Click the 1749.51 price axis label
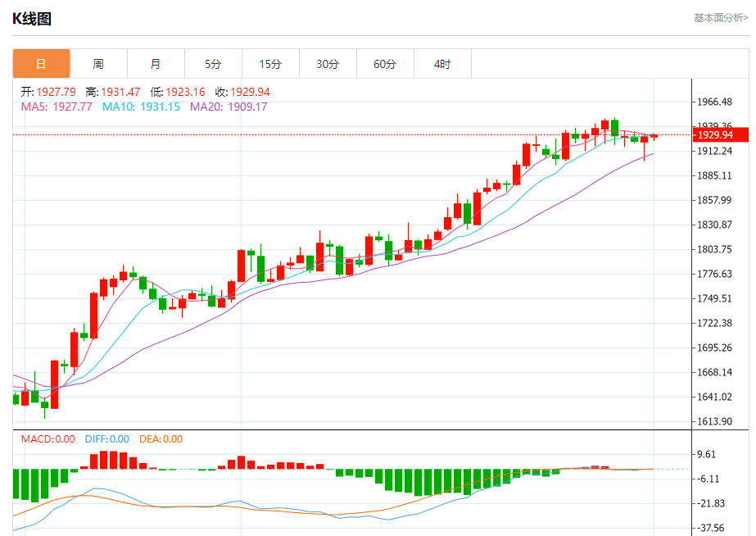This screenshot has height=536, width=756. click(714, 298)
